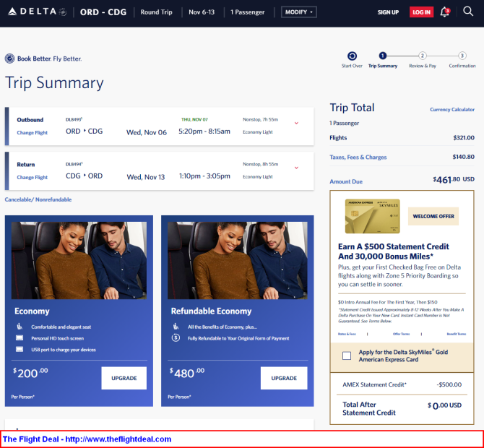Expand the Return flight details chevron
The image size is (484, 448).
(x=296, y=168)
